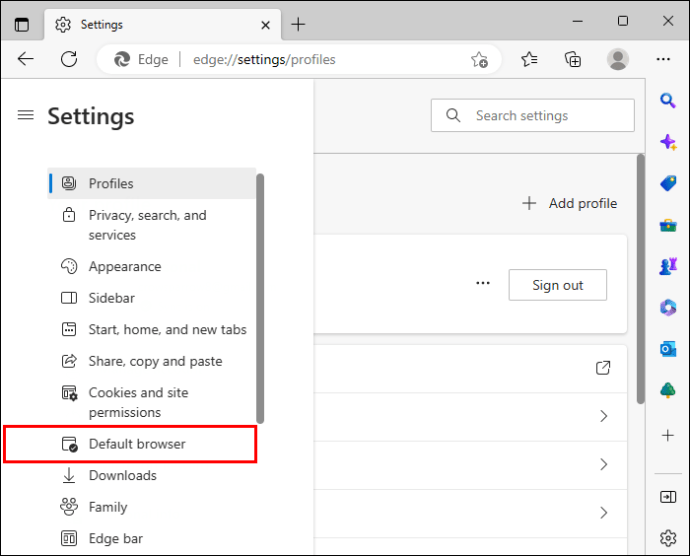Open the sidebar search icon
The width and height of the screenshot is (690, 556).
pyautogui.click(x=668, y=101)
